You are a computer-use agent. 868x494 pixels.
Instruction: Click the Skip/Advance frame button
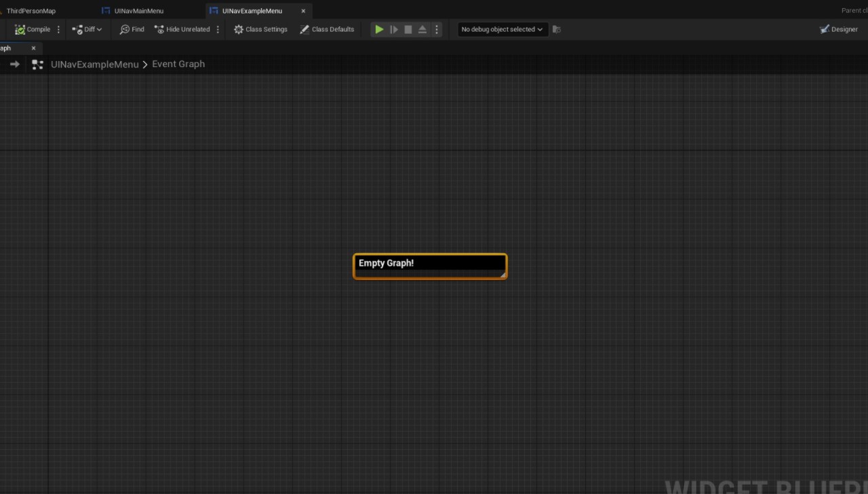394,29
